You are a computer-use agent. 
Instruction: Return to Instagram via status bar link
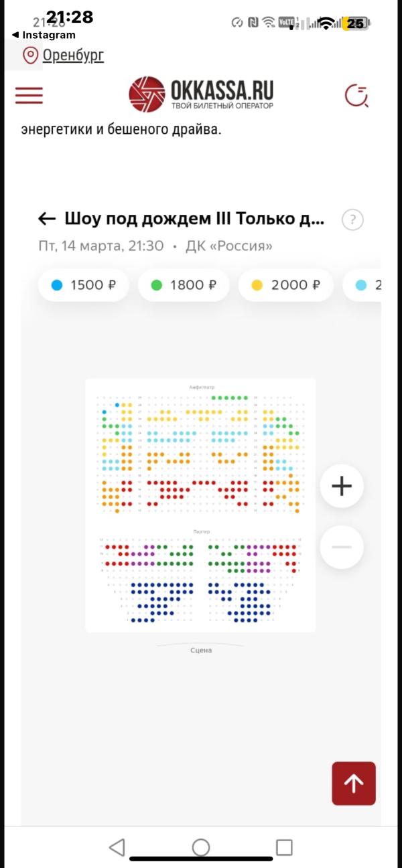pyautogui.click(x=44, y=35)
